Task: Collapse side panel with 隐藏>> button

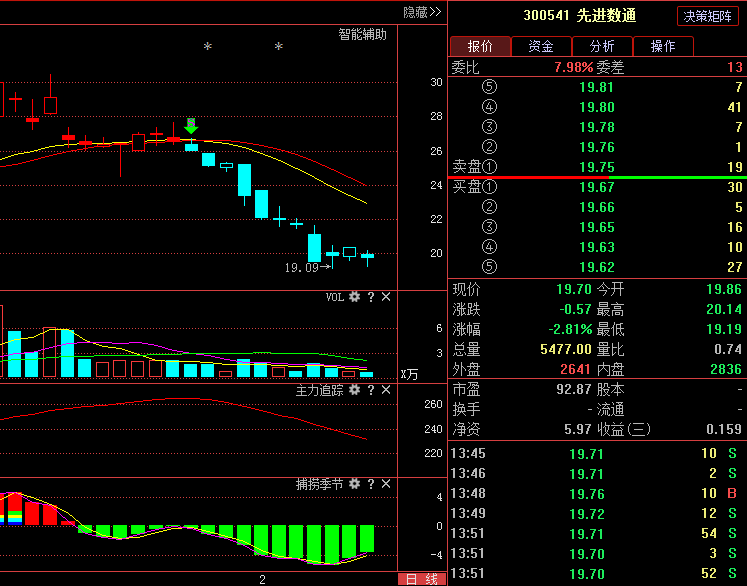Action: 422,12
